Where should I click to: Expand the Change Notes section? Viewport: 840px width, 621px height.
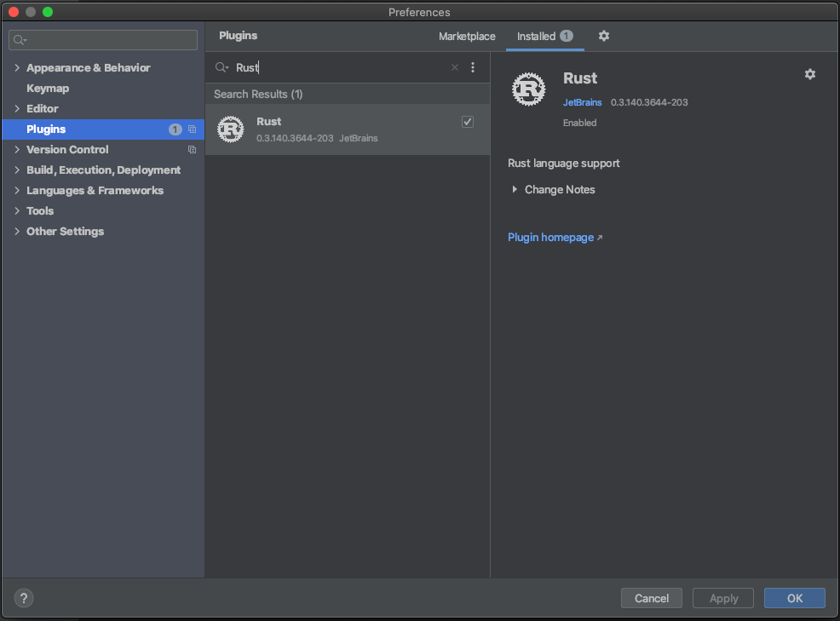point(515,189)
